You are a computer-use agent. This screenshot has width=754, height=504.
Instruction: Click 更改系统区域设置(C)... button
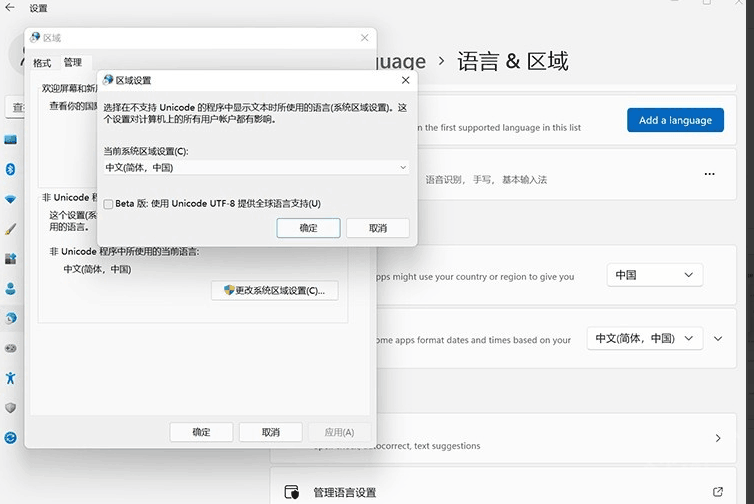coord(274,290)
